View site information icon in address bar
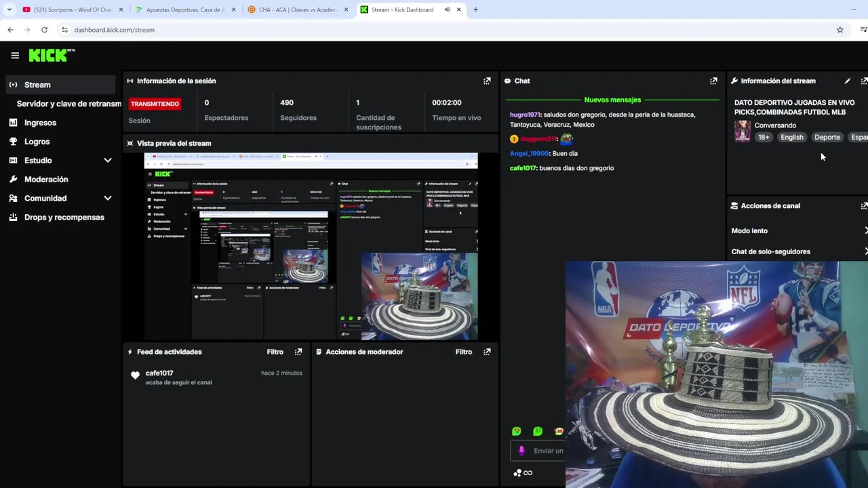Image resolution: width=868 pixels, height=488 pixels. [64, 30]
